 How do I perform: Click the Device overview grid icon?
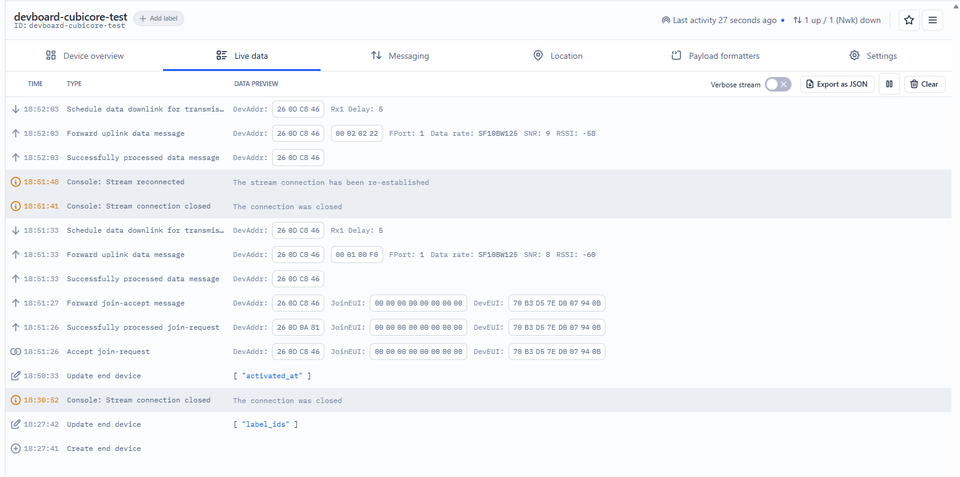tap(51, 56)
